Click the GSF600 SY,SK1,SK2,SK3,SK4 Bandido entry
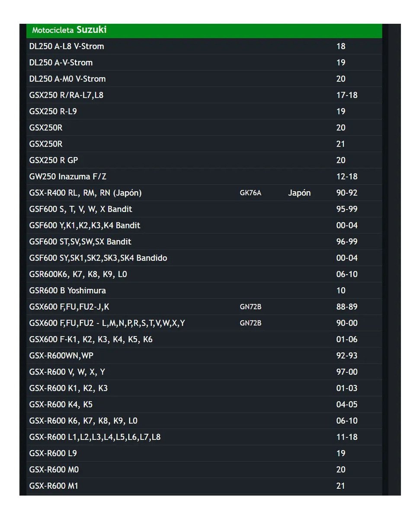Screen dimensions: 420x519 98,258
